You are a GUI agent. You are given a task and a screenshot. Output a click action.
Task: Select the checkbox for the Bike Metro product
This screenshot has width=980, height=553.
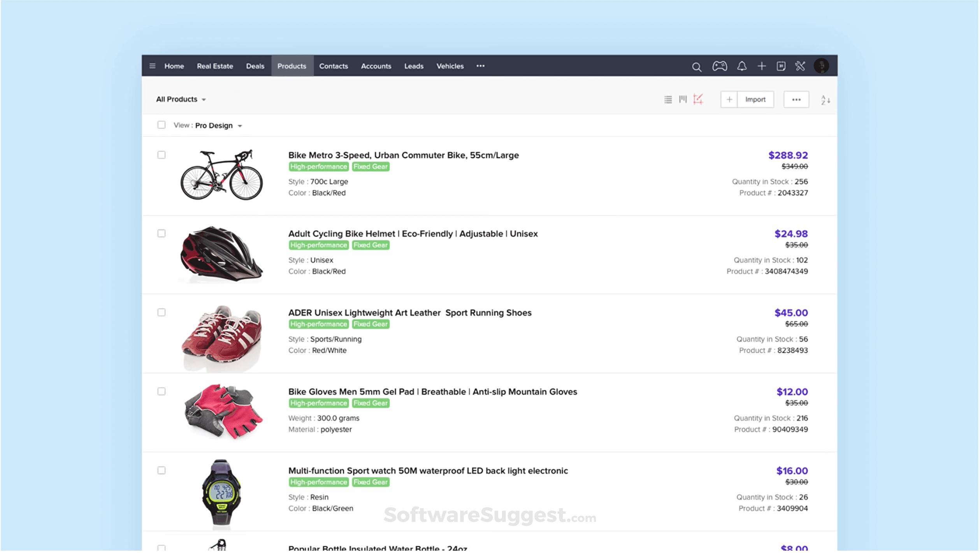162,155
